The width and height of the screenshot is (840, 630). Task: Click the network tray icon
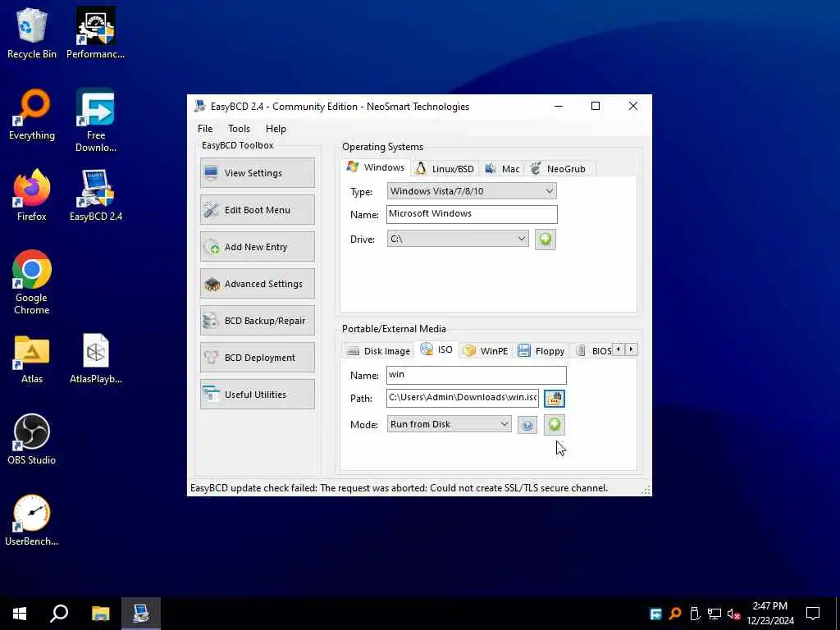coord(714,614)
